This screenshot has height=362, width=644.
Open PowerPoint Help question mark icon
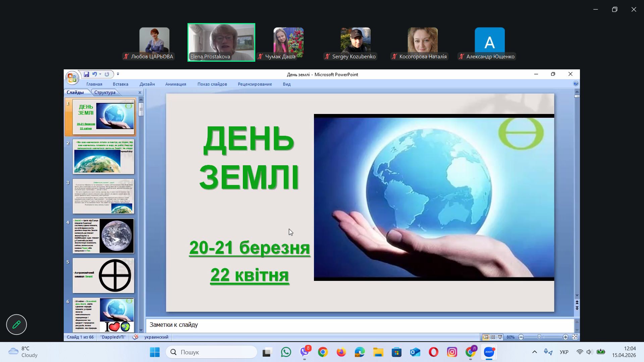pyautogui.click(x=576, y=84)
